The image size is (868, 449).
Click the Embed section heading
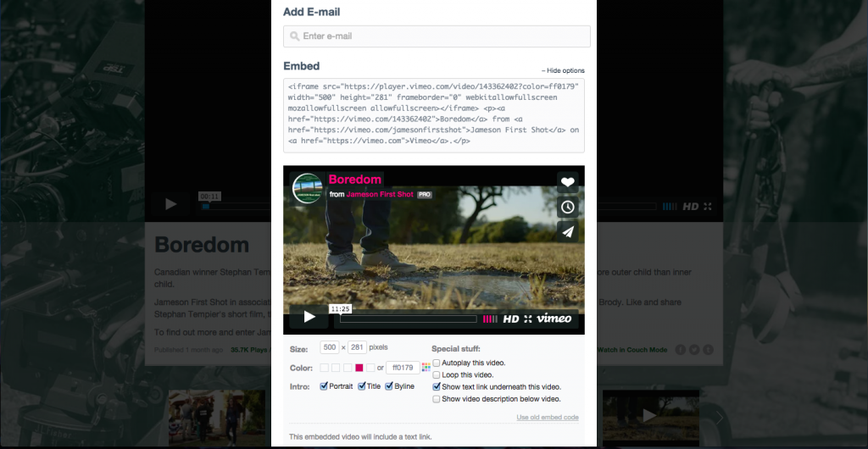pyautogui.click(x=302, y=66)
